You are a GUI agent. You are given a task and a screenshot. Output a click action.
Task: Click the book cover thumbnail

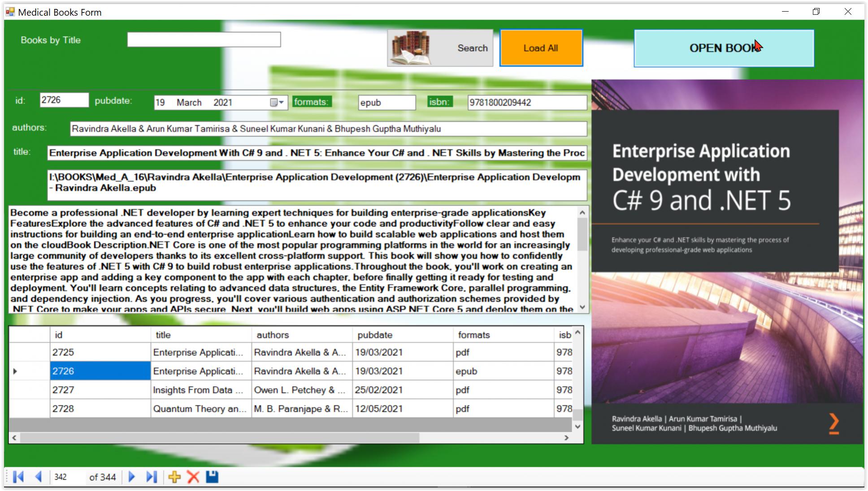point(727,262)
